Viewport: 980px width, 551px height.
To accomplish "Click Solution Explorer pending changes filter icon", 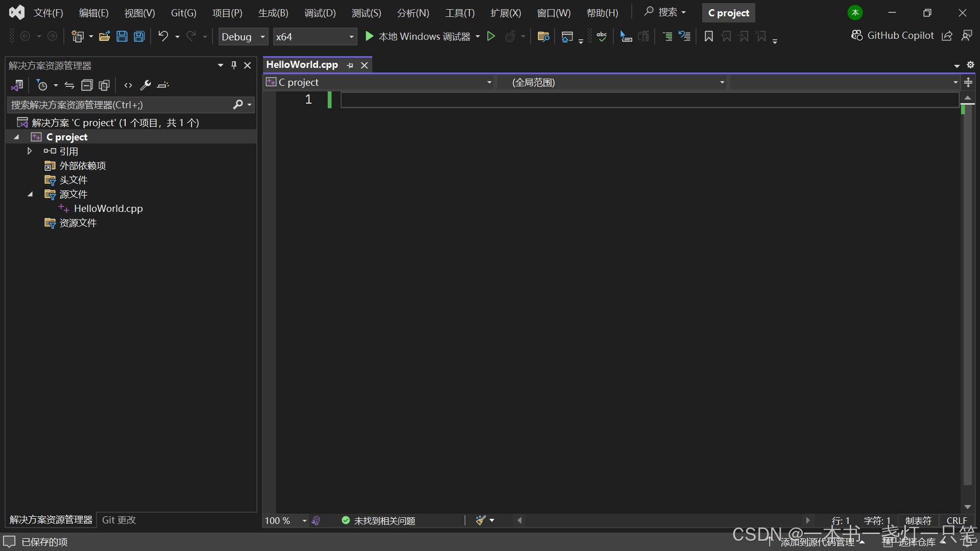I will [42, 85].
